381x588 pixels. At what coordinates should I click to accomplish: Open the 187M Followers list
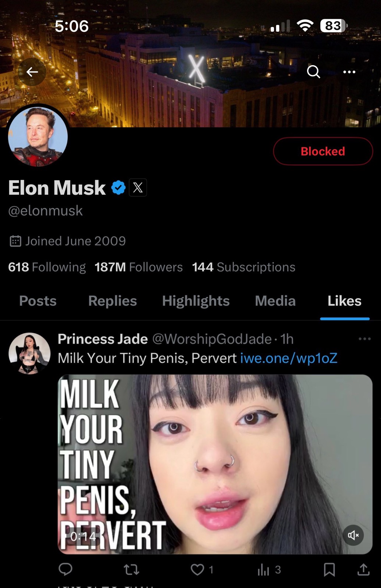pyautogui.click(x=139, y=267)
